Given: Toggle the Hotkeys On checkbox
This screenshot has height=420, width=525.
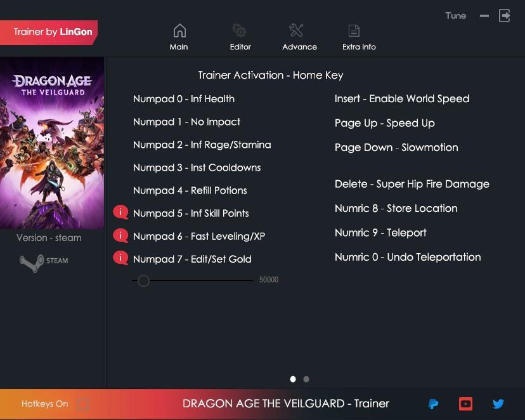Looking at the screenshot, I should [83, 404].
